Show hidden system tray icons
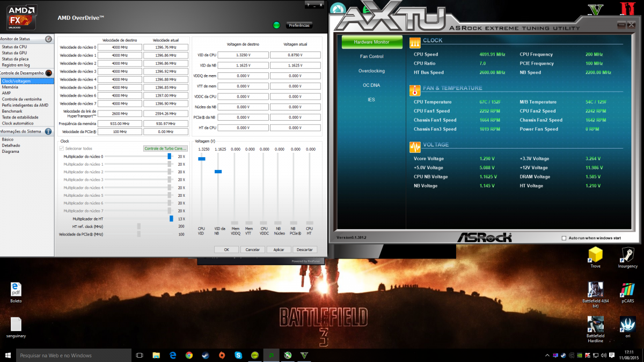This screenshot has width=644, height=362. [547, 355]
